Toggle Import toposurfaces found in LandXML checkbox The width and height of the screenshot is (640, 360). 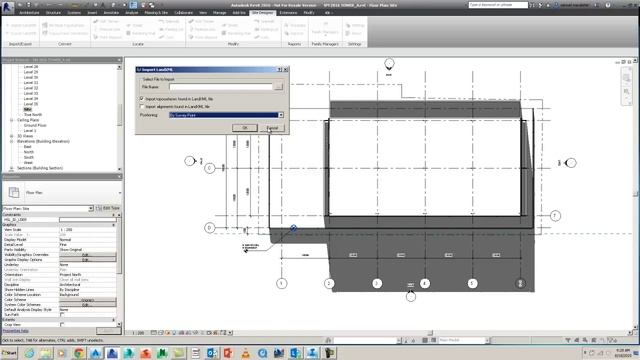tap(142, 99)
